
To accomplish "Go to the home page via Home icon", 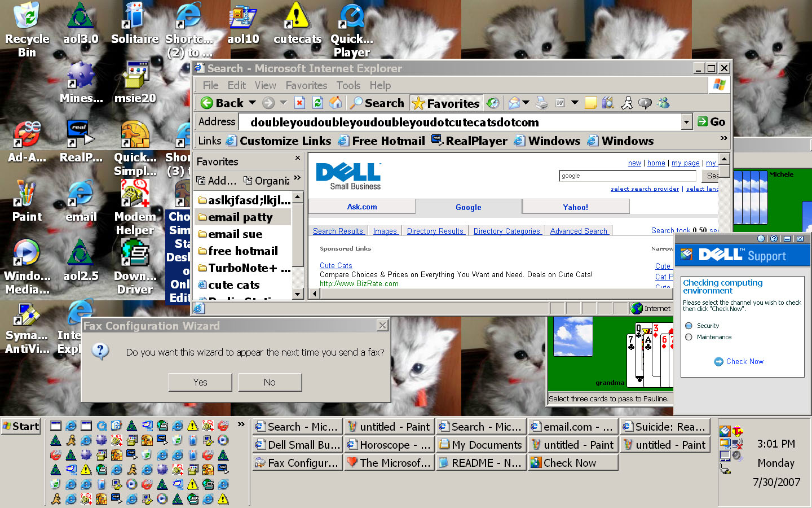I will click(336, 103).
